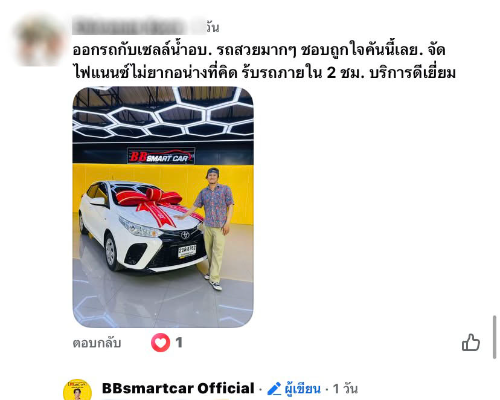
Task: Open the blurred commenter profile picture
Action: click(x=40, y=41)
